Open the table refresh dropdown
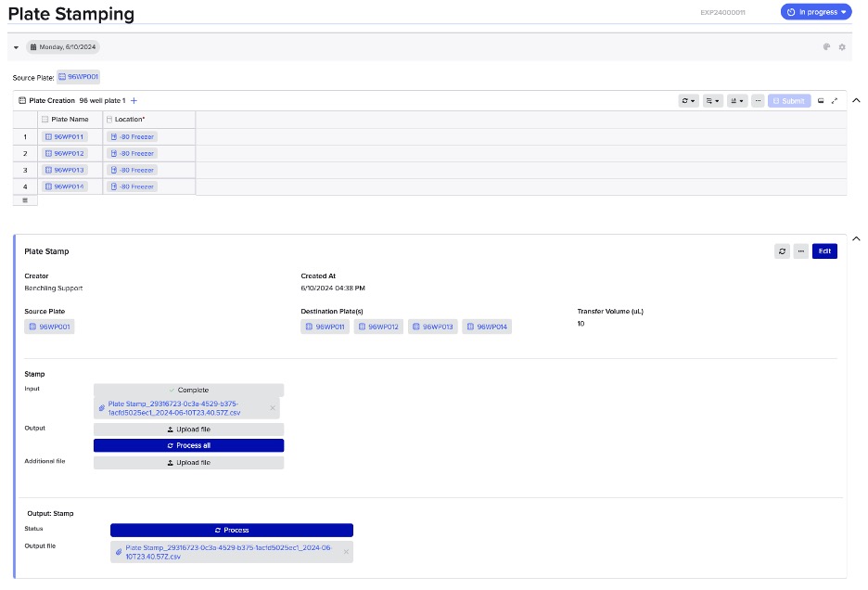The height and width of the screenshot is (590, 868). pos(688,100)
